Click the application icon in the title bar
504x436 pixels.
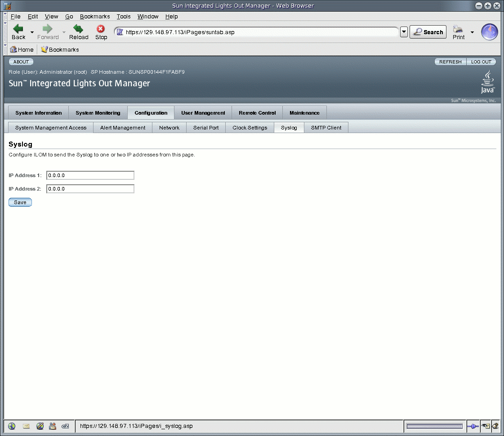pyautogui.click(x=7, y=5)
